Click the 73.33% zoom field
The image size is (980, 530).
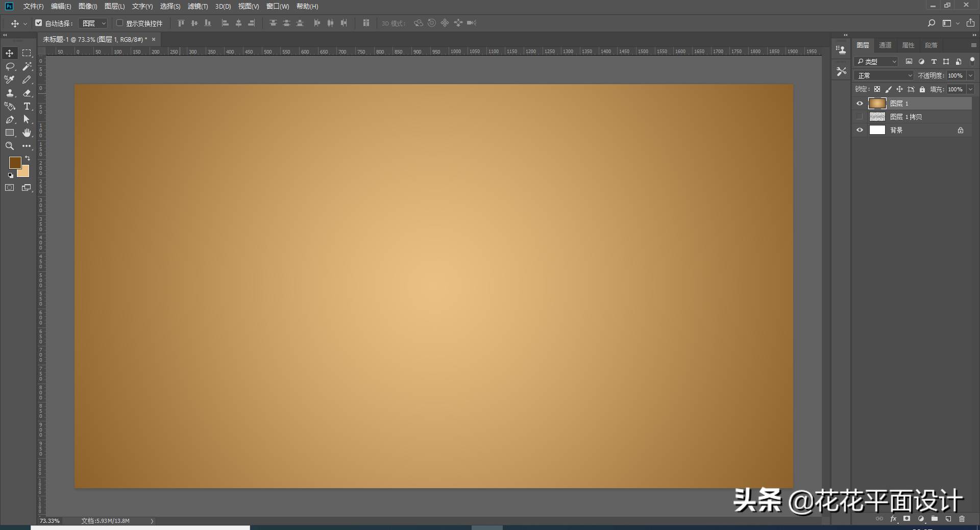click(50, 521)
